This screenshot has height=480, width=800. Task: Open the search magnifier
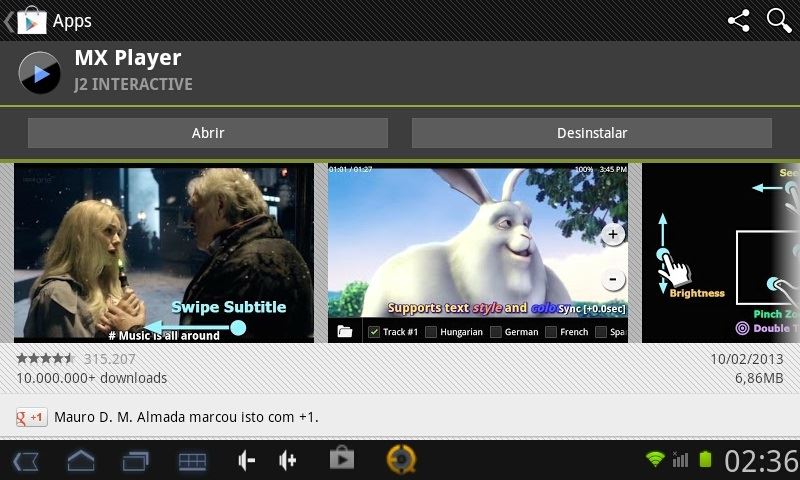[x=779, y=21]
